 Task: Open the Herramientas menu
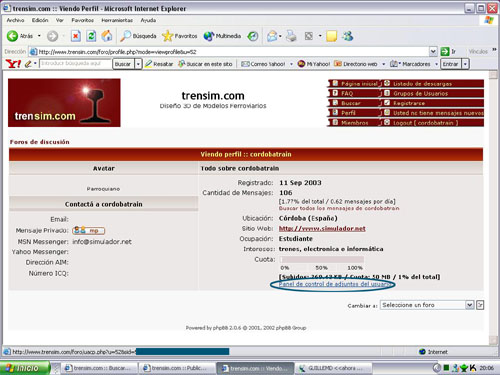tap(117, 20)
